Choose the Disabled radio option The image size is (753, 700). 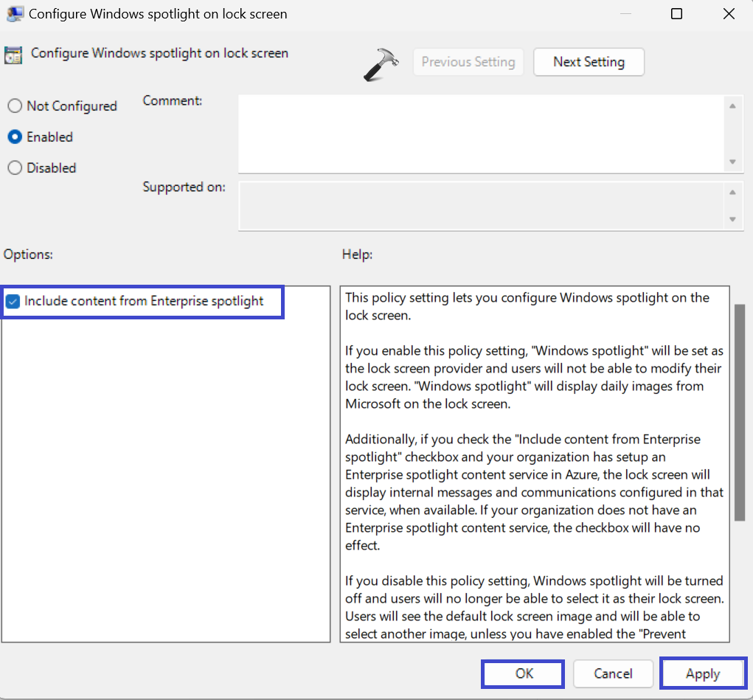coord(15,168)
